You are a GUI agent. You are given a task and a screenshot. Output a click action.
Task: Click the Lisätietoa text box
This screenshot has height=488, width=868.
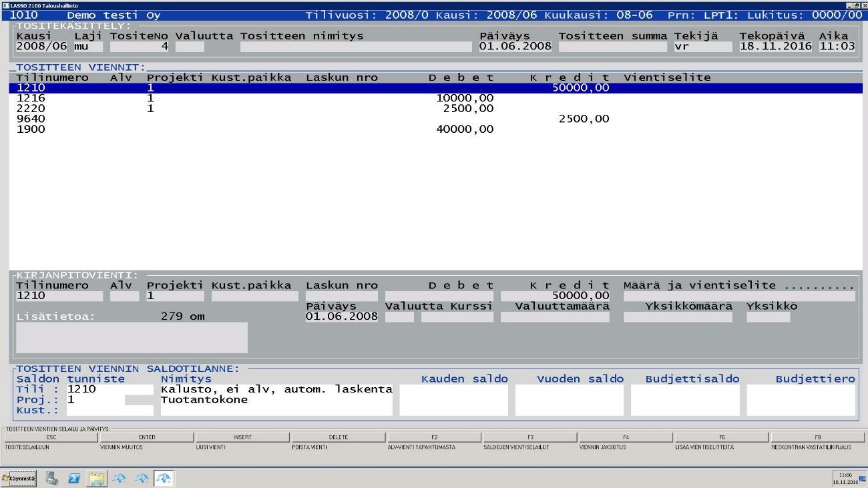coord(132,338)
